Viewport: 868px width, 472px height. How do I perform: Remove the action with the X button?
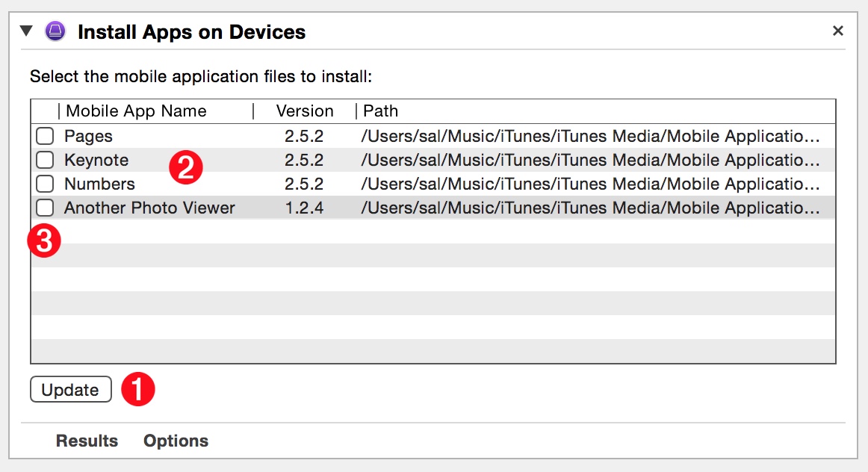[x=838, y=31]
